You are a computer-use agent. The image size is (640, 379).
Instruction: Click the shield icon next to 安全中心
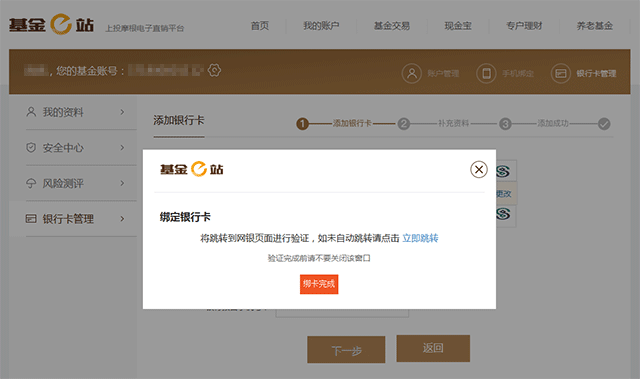(x=31, y=147)
